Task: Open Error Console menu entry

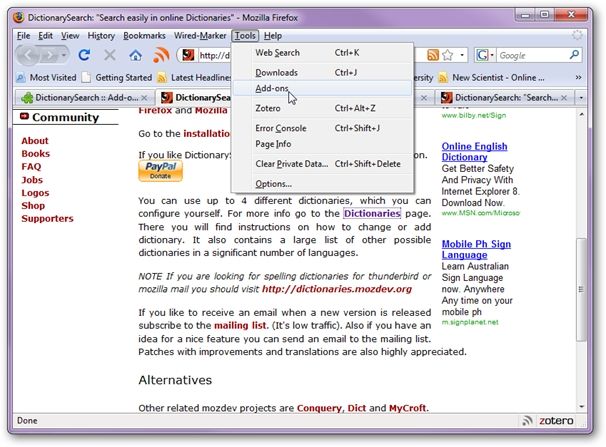Action: [322, 128]
